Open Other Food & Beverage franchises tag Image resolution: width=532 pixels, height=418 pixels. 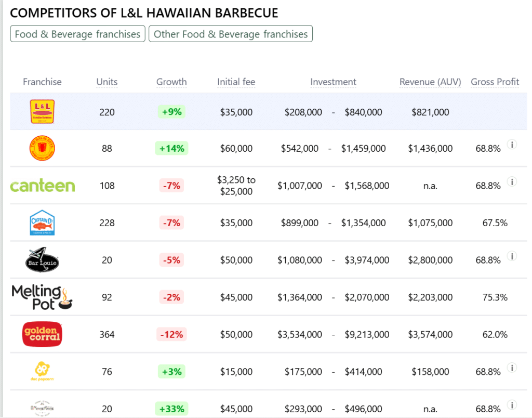point(231,34)
